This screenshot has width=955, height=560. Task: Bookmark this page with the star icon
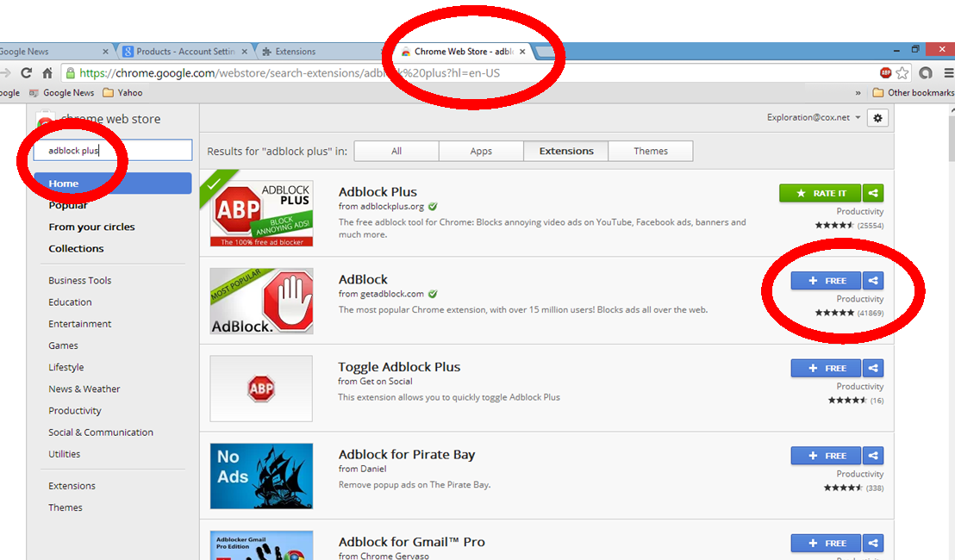pyautogui.click(x=902, y=73)
